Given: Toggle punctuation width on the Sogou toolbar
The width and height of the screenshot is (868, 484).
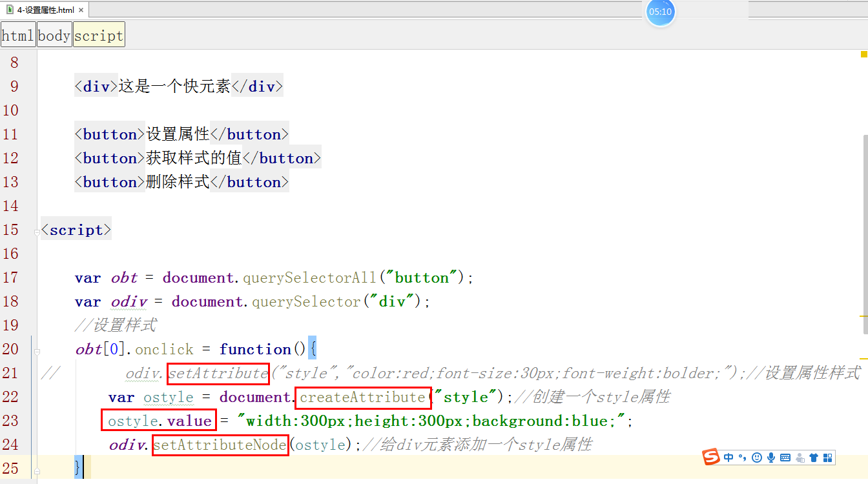Looking at the screenshot, I should [x=742, y=457].
